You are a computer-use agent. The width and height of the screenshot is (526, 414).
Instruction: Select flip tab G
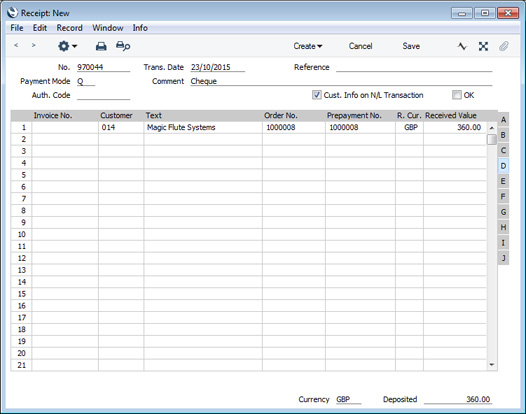pos(503,212)
